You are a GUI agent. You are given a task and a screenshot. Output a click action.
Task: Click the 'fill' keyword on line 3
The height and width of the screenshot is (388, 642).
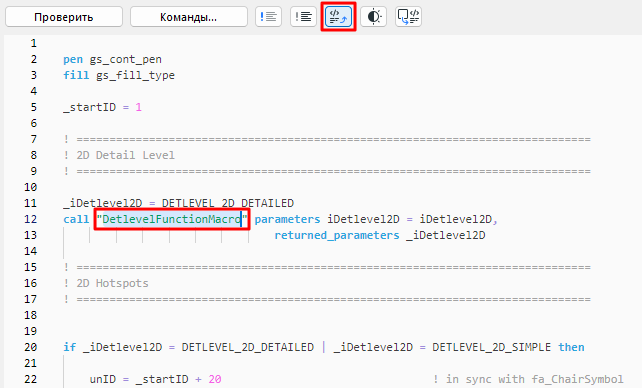pyautogui.click(x=76, y=75)
